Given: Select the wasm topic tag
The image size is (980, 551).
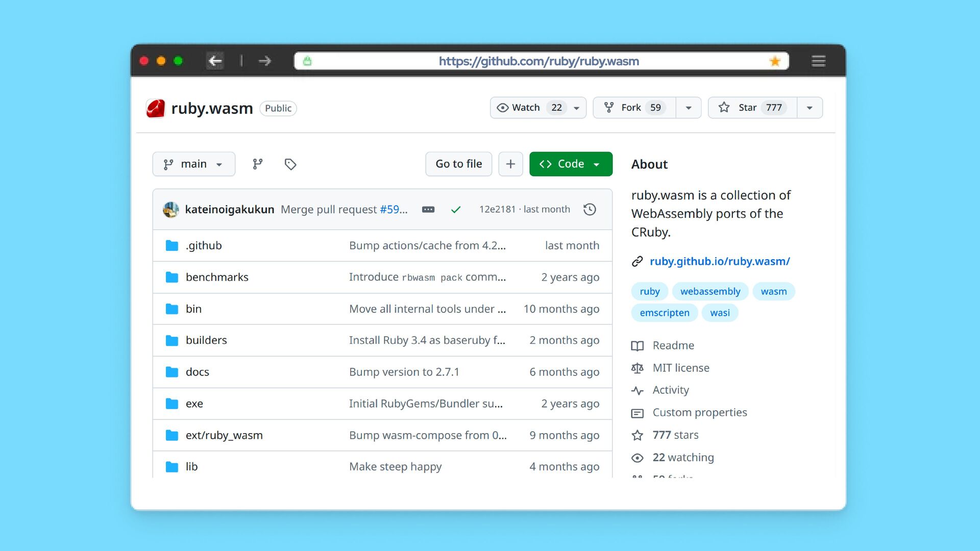Looking at the screenshot, I should tap(774, 291).
